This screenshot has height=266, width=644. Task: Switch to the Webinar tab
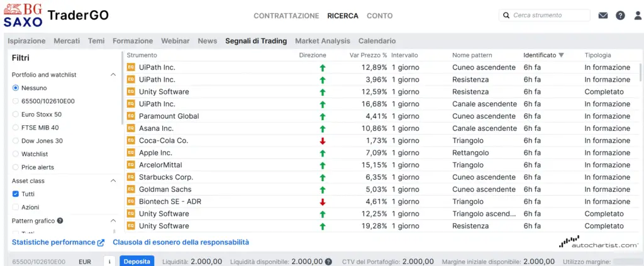(175, 41)
